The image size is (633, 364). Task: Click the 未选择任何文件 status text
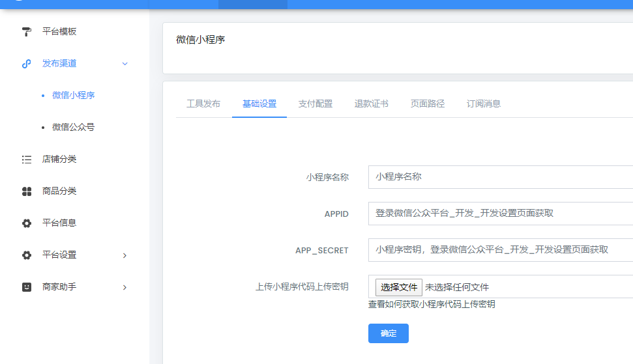(457, 287)
